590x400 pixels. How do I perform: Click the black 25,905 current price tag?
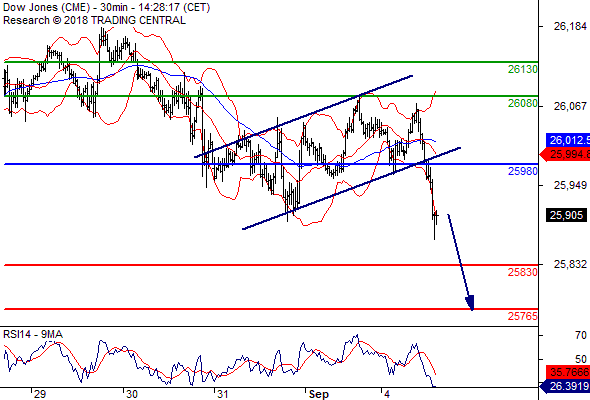click(x=566, y=215)
